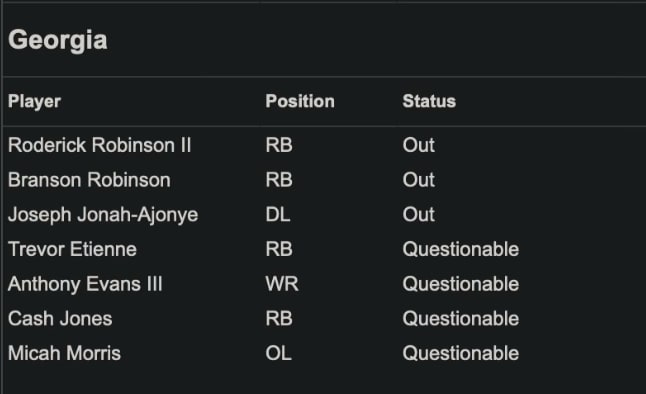Screen dimensions: 646x394
Task: Click player name Branson Robinson
Action: click(89, 180)
